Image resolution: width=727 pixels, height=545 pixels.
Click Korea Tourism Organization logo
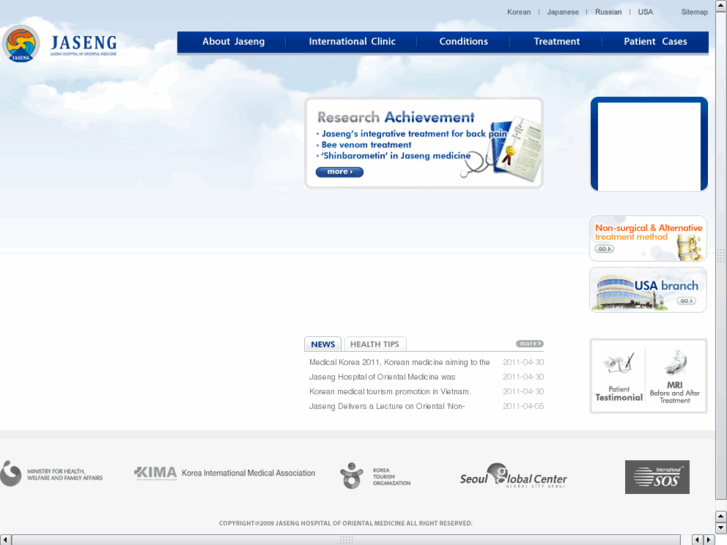click(x=375, y=476)
